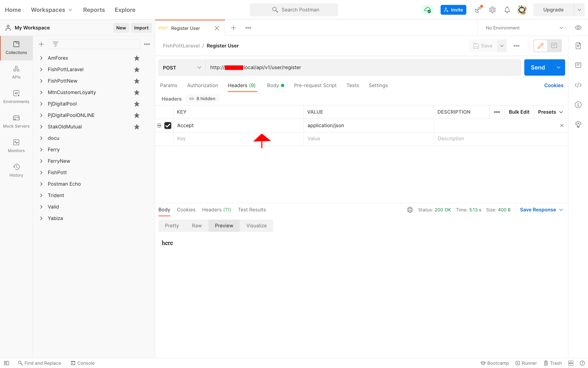
Task: Click the New button in workspace
Action: pyautogui.click(x=121, y=28)
